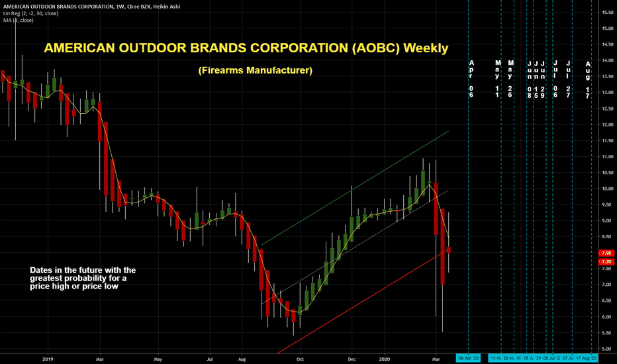Select the vertical Aug 17 date label
The height and width of the screenshot is (364, 617).
pyautogui.click(x=587, y=80)
